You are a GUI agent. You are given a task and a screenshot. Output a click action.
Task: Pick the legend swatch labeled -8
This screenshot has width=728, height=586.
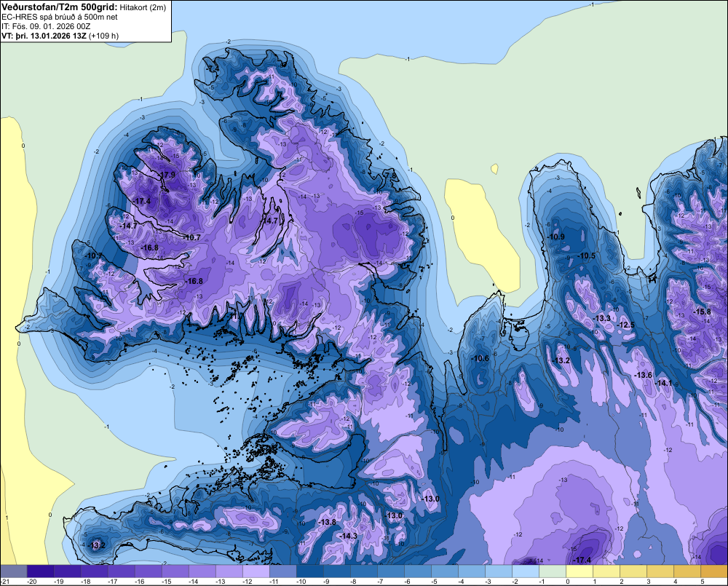pos(364,571)
